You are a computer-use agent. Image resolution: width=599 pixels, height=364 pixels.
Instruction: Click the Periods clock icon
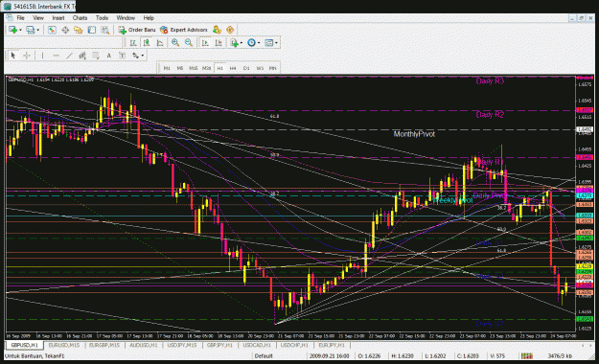click(x=251, y=42)
